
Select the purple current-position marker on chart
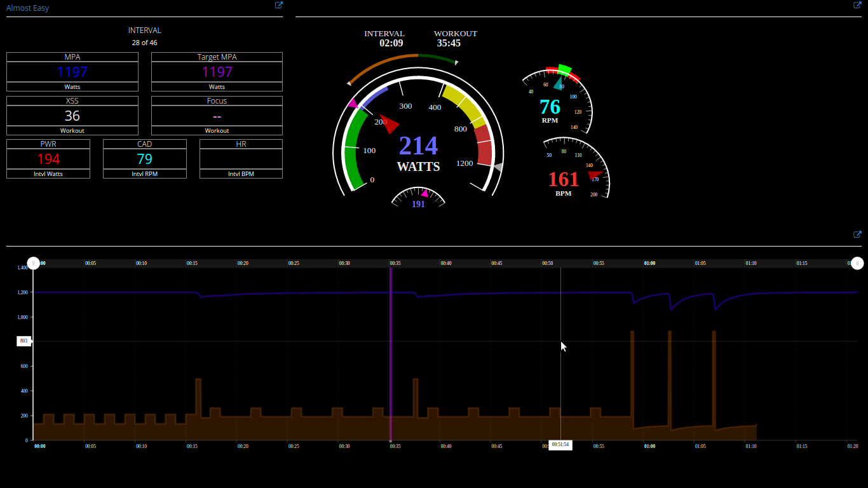tap(390, 354)
